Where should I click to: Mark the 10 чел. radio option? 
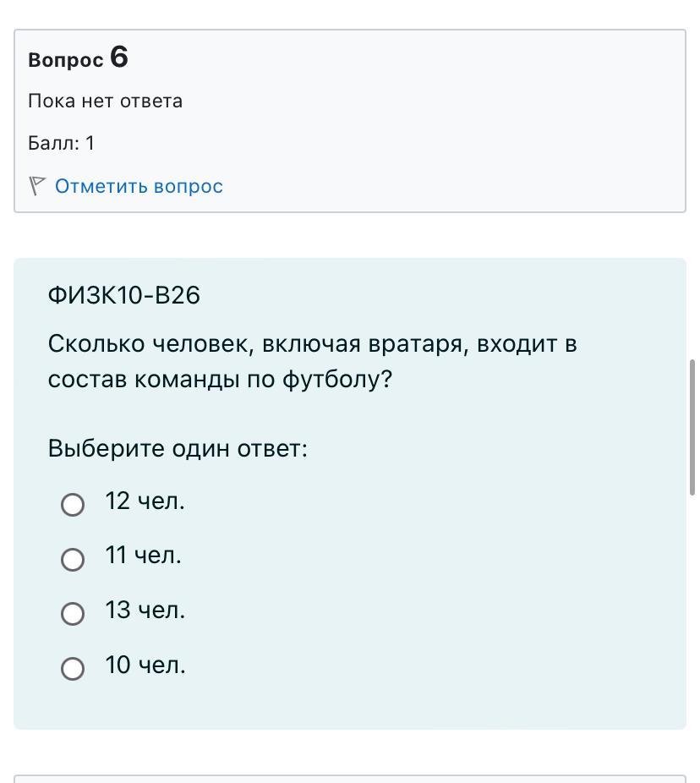pos(73,669)
